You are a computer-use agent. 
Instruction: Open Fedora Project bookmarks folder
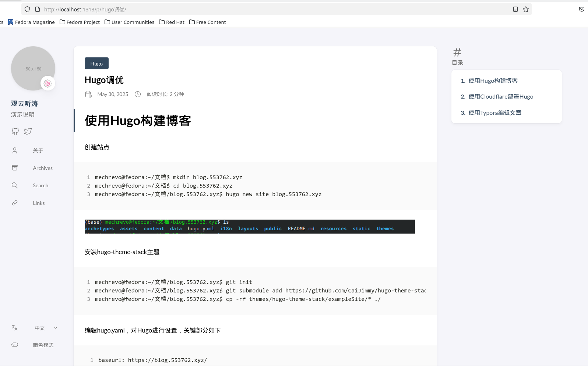pos(80,22)
